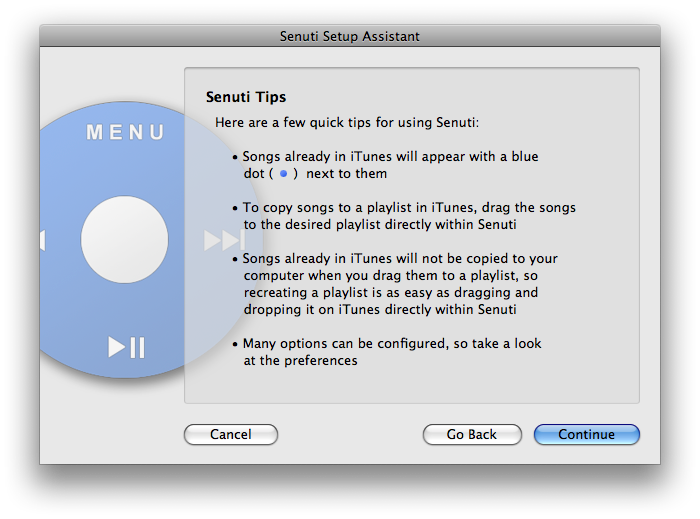Click the next track icon on wheel
Viewport: 700px width, 519px height.
click(223, 240)
